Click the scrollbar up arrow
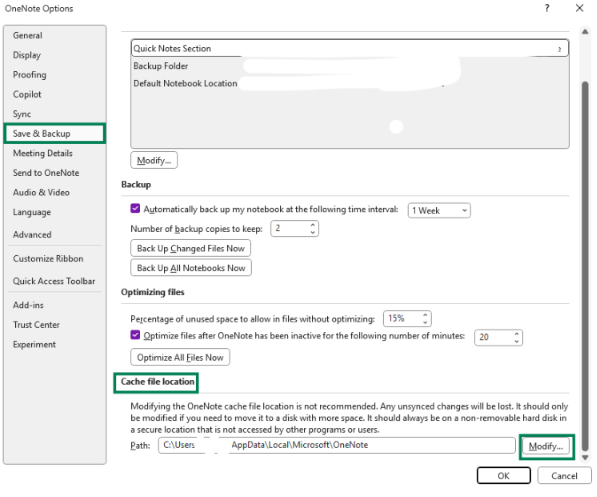The height and width of the screenshot is (497, 597). pos(585,32)
